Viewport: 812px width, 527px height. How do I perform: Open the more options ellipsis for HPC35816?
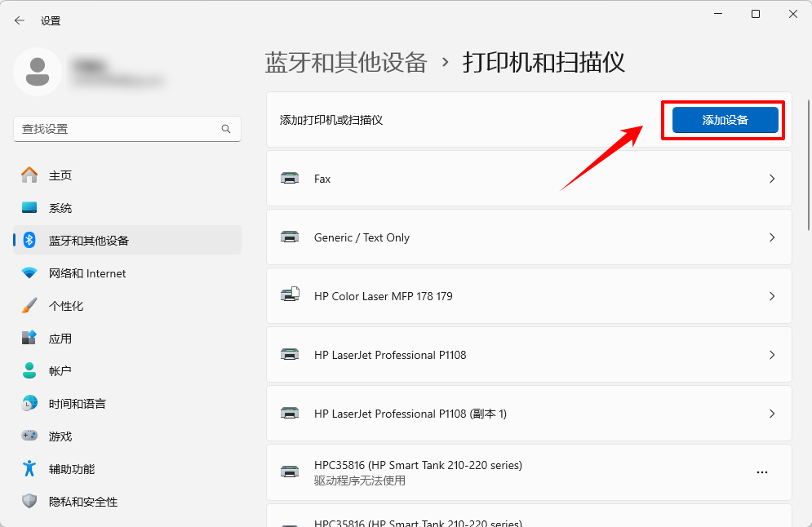tap(762, 472)
